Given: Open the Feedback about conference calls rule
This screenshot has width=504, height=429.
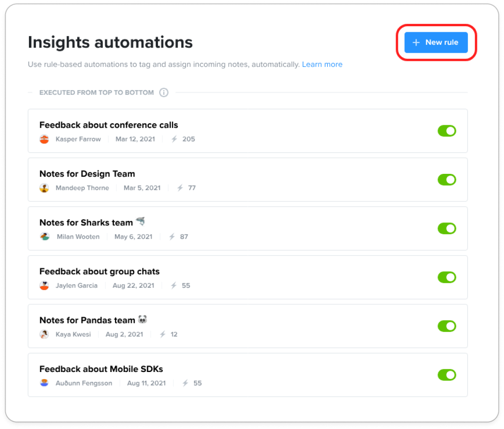Looking at the screenshot, I should click(x=247, y=131).
